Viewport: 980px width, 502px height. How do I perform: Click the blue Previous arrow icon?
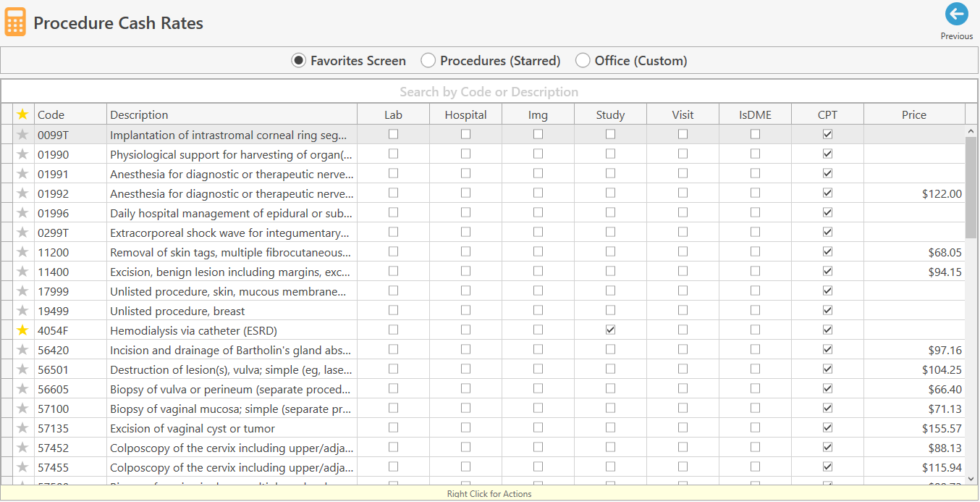[956, 14]
